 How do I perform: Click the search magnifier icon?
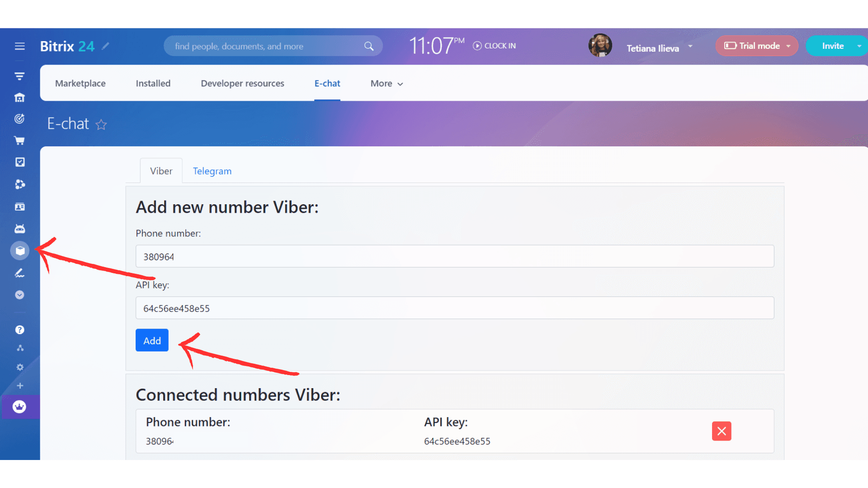[x=369, y=46]
